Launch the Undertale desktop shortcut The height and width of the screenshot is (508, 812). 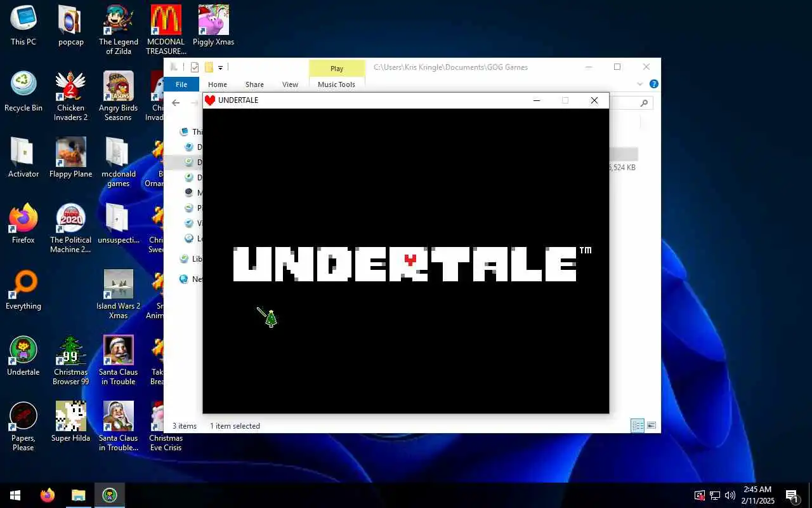click(23, 356)
